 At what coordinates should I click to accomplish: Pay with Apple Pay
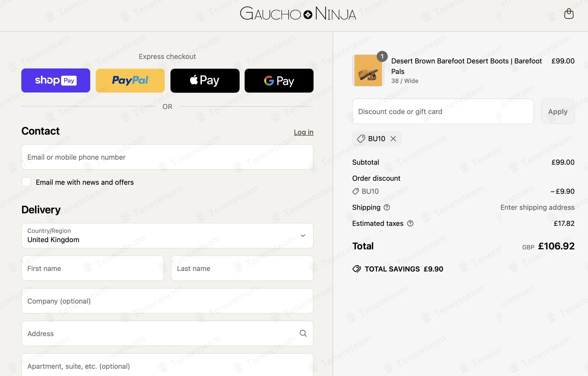tap(205, 80)
